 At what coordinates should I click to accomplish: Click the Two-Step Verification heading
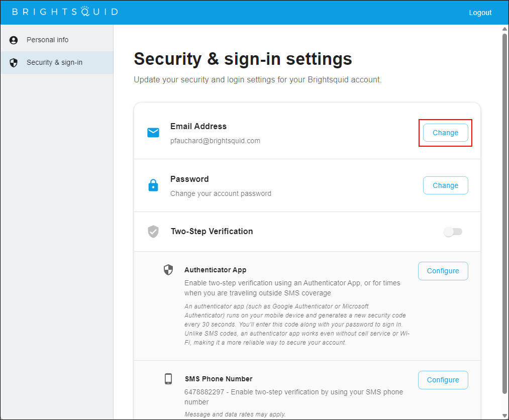(x=212, y=232)
